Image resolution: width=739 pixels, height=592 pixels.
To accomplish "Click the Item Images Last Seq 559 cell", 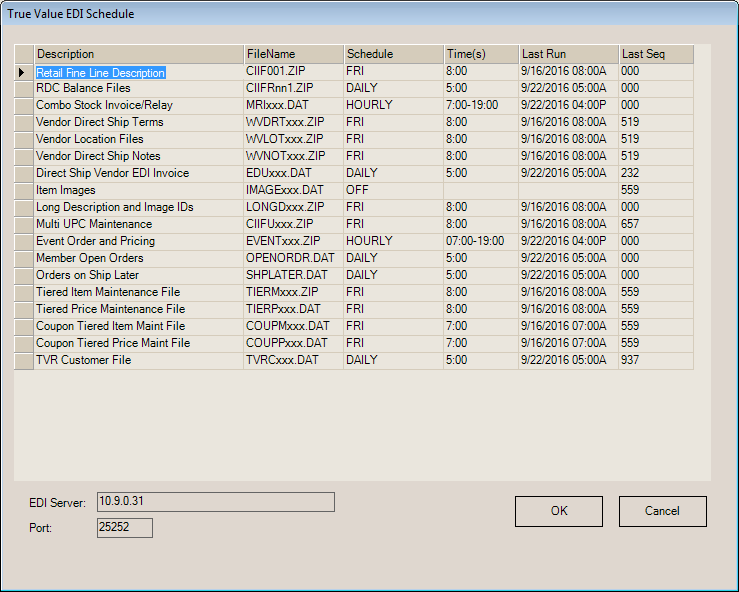I will tap(656, 190).
